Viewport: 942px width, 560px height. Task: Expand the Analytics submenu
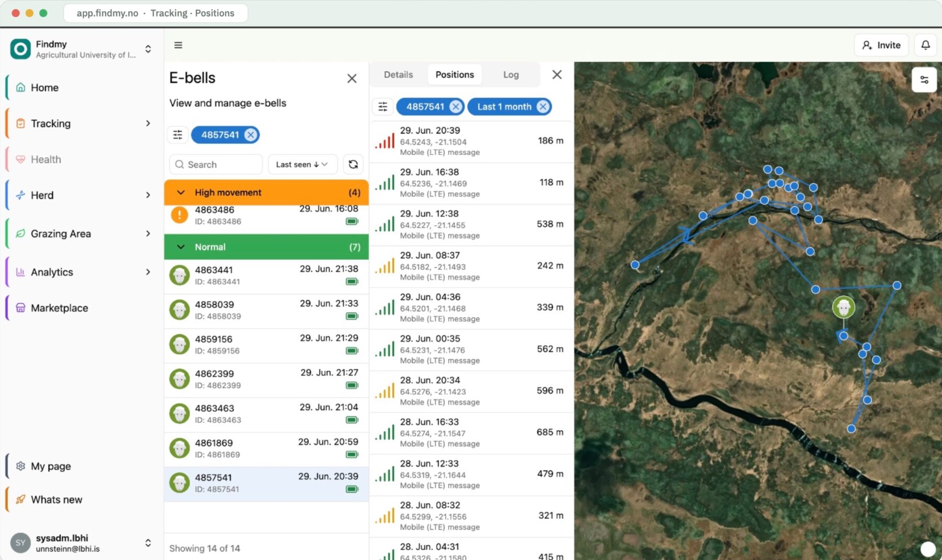148,272
